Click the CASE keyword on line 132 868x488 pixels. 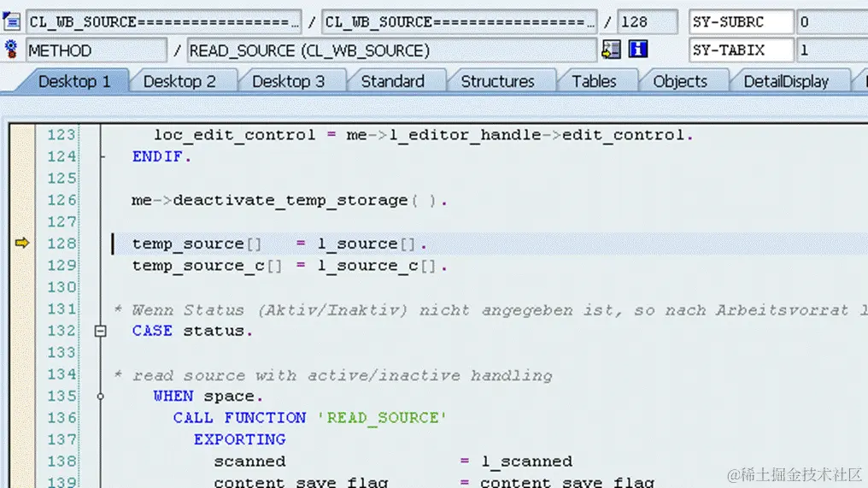[x=152, y=331]
